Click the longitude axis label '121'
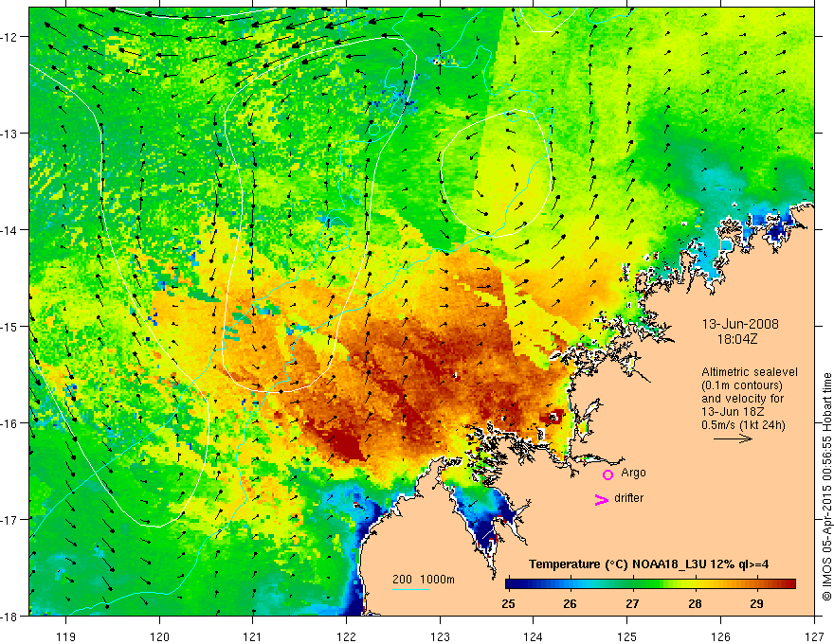This screenshot has height=644, width=834. tap(253, 636)
